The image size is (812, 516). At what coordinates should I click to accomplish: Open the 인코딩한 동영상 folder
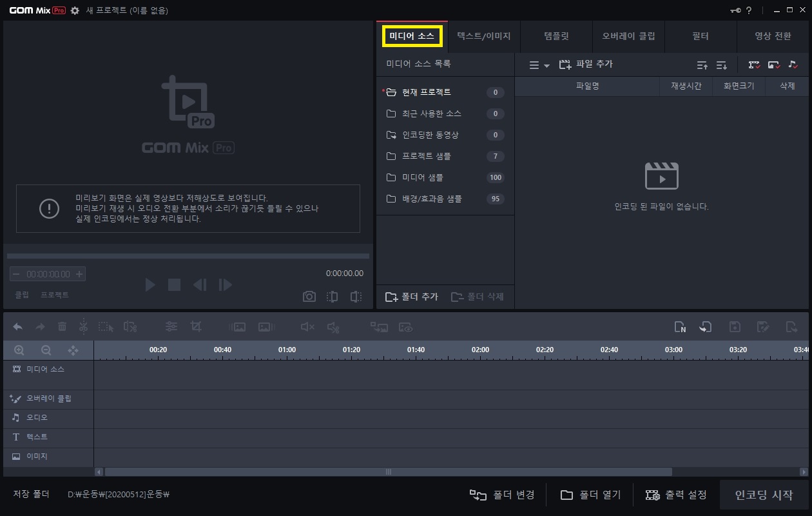(x=445, y=135)
